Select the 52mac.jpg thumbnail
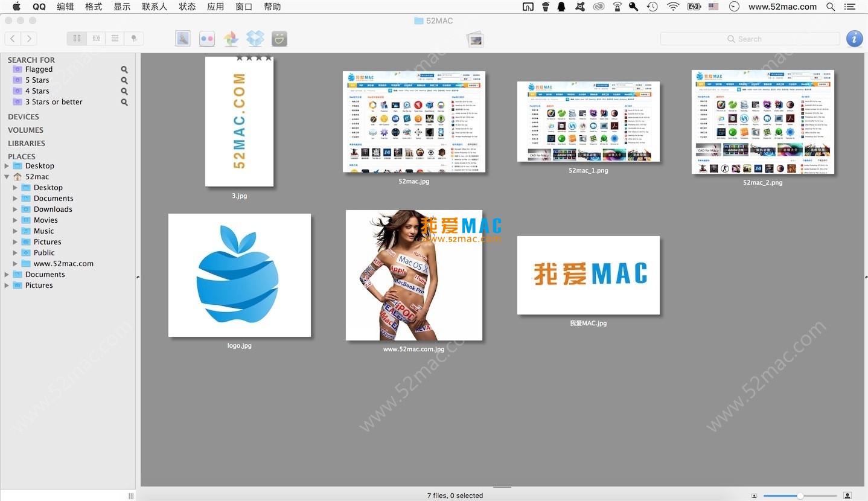The width and height of the screenshot is (868, 501). [x=414, y=122]
